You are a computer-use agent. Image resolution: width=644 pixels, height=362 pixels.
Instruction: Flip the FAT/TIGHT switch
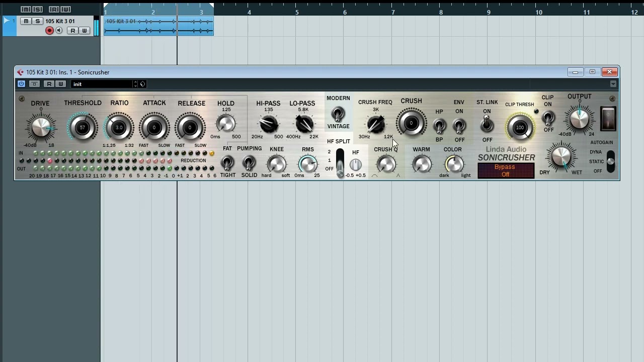pos(227,162)
